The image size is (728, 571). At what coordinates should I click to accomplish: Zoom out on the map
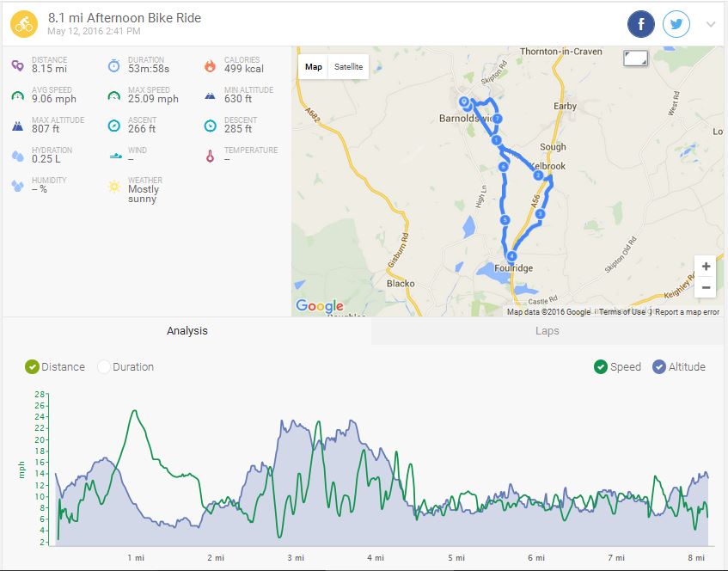706,287
